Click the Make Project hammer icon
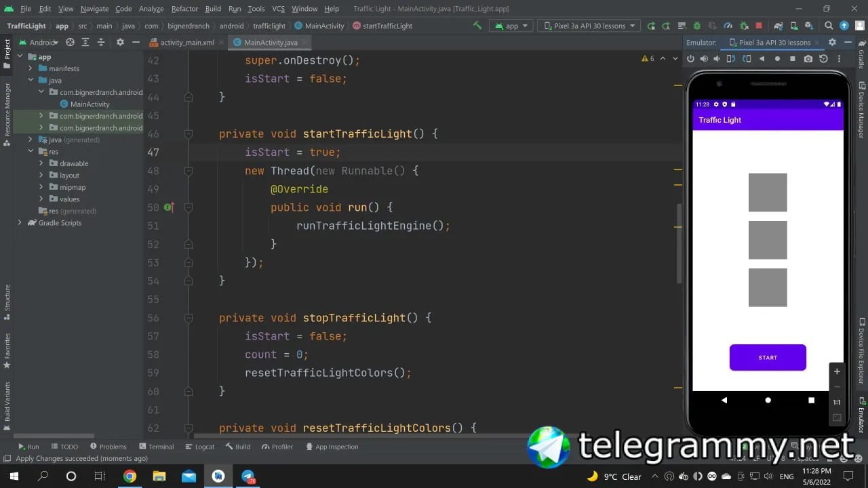The width and height of the screenshot is (868, 488). [477, 26]
